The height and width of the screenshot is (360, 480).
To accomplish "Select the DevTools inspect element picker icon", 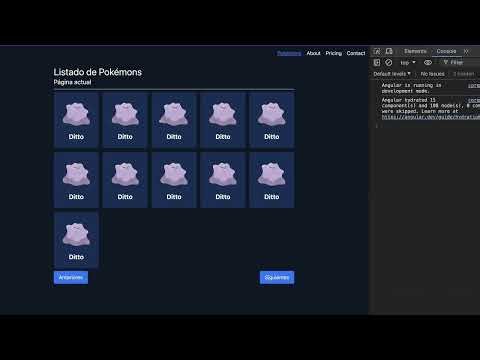I will (x=377, y=51).
